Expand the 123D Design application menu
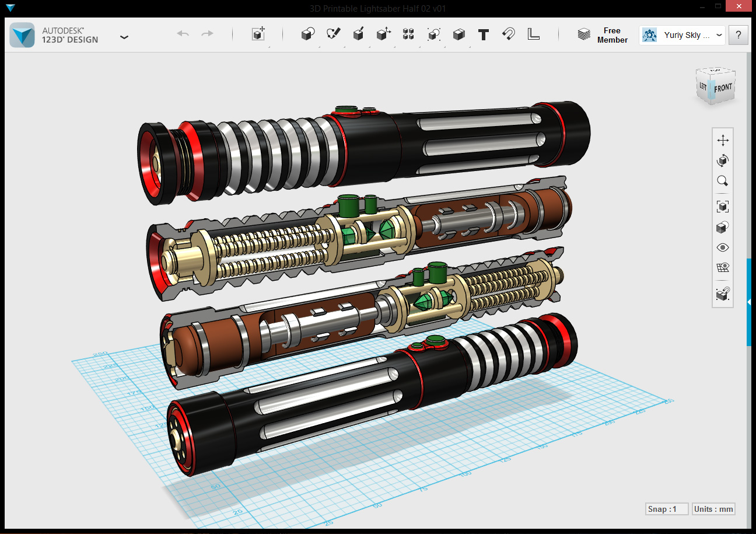The image size is (756, 534). [x=124, y=36]
